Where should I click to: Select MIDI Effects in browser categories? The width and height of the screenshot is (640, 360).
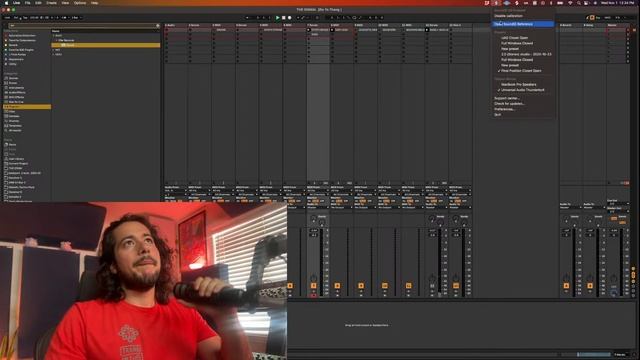point(16,97)
